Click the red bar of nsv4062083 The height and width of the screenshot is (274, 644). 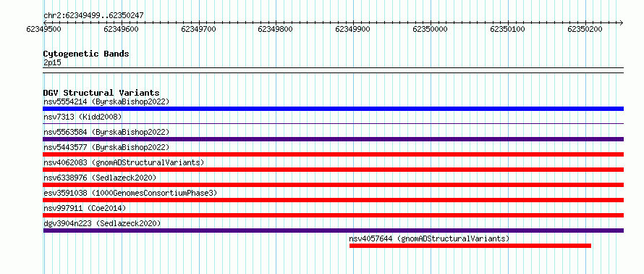coord(334,170)
